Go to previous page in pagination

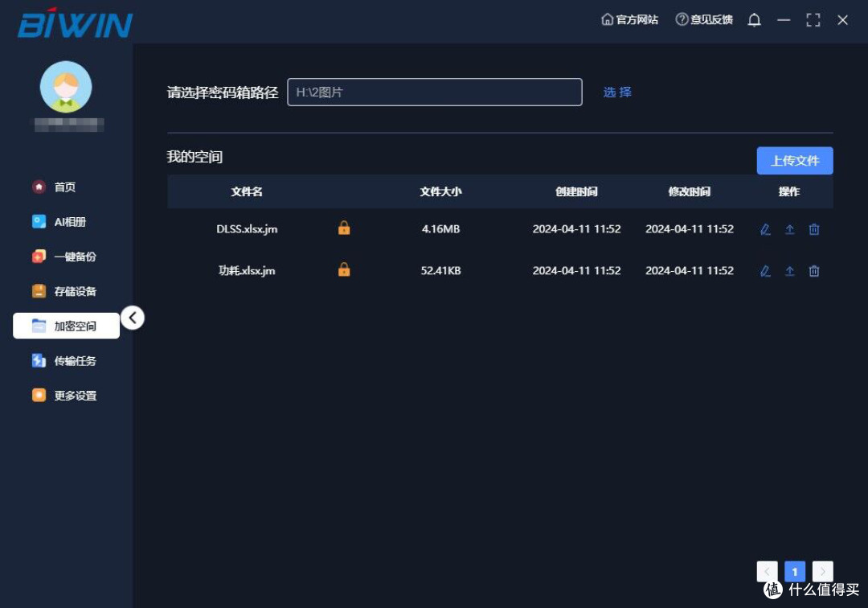point(767,572)
